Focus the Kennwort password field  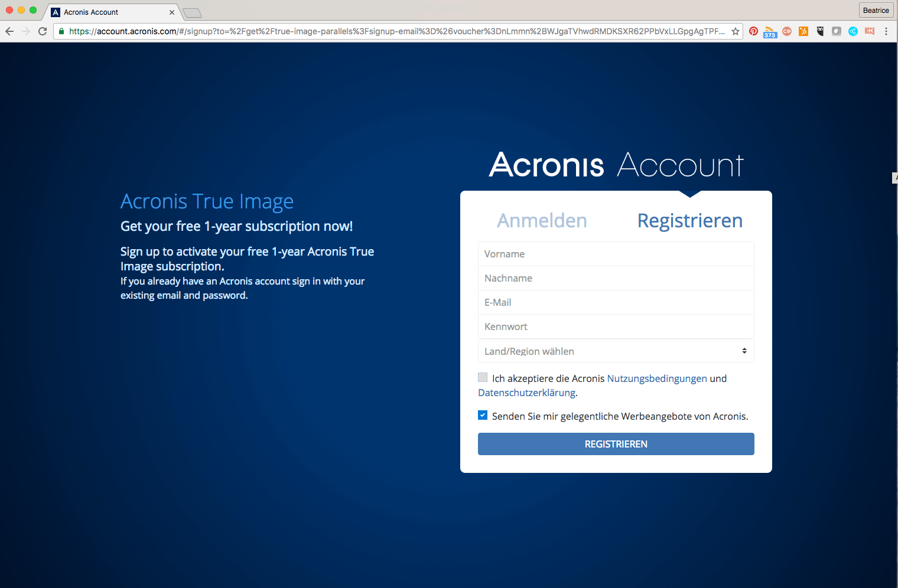pos(616,326)
